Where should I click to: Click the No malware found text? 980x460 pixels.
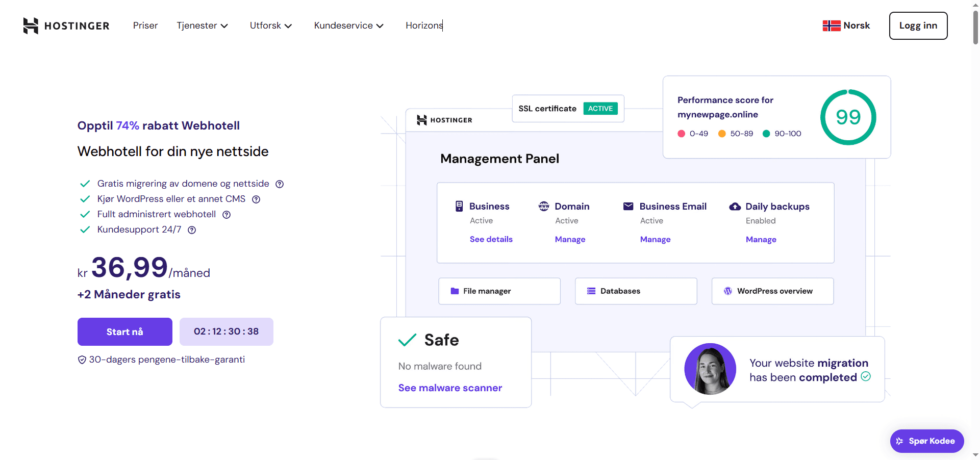(x=440, y=366)
